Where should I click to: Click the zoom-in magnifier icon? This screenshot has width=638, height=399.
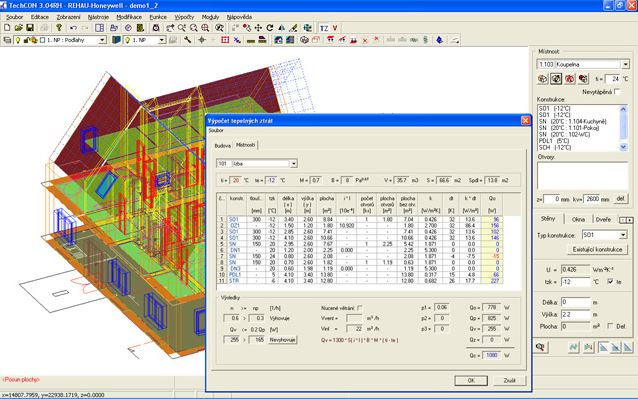coord(182,28)
